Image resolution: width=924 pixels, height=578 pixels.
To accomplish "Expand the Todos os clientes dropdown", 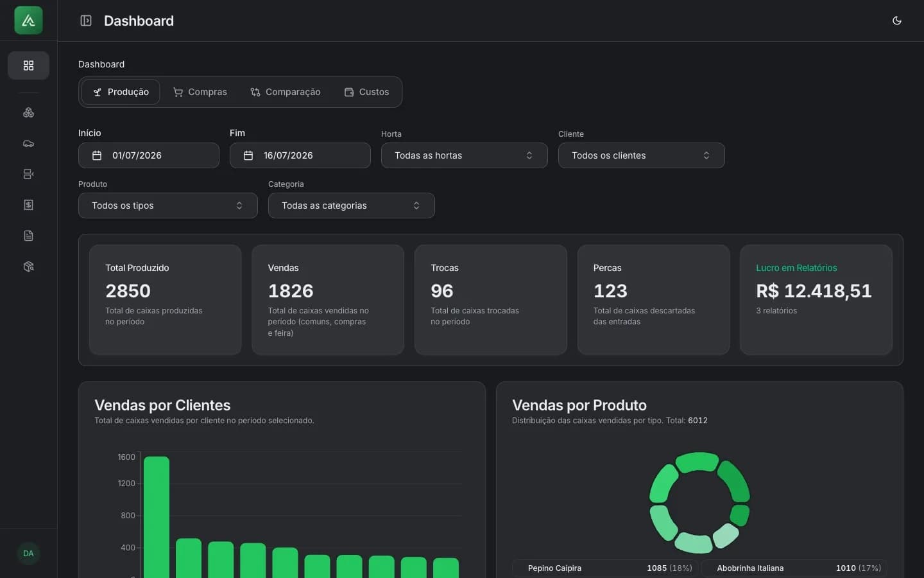I will (x=642, y=155).
